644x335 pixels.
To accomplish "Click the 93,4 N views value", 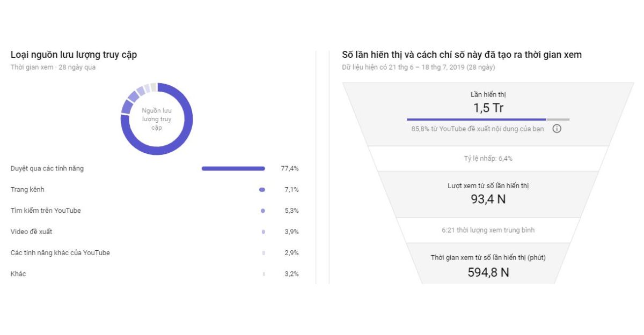I will (488, 199).
